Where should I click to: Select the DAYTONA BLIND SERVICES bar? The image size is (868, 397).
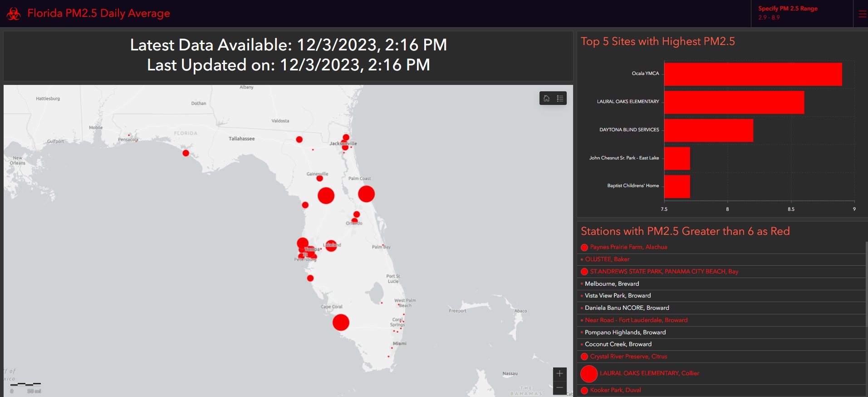(708, 130)
